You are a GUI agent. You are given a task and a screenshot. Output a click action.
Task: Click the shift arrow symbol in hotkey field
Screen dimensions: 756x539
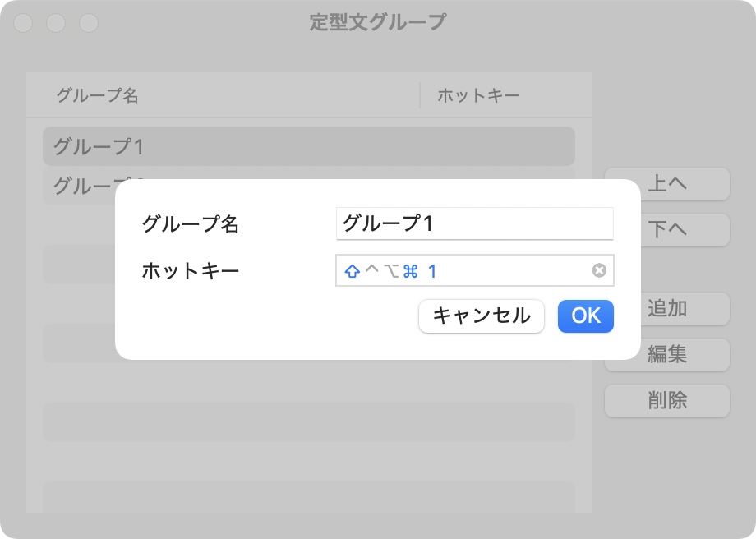(353, 271)
